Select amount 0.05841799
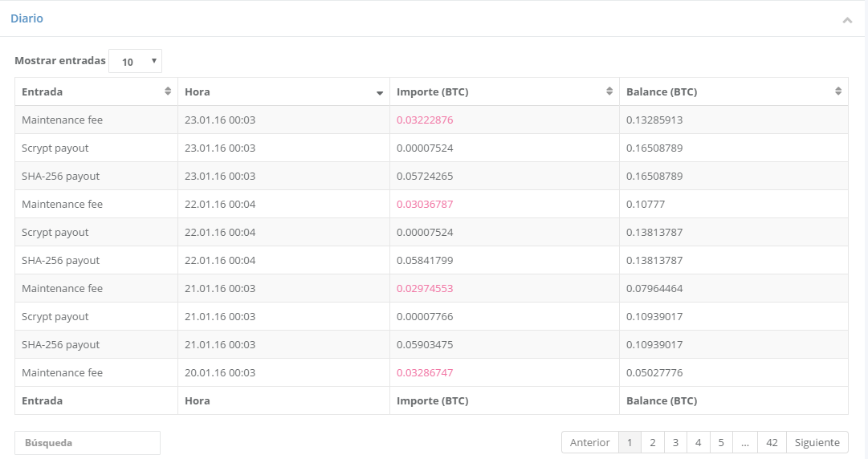Viewport: 868px width, 459px height. pos(425,261)
